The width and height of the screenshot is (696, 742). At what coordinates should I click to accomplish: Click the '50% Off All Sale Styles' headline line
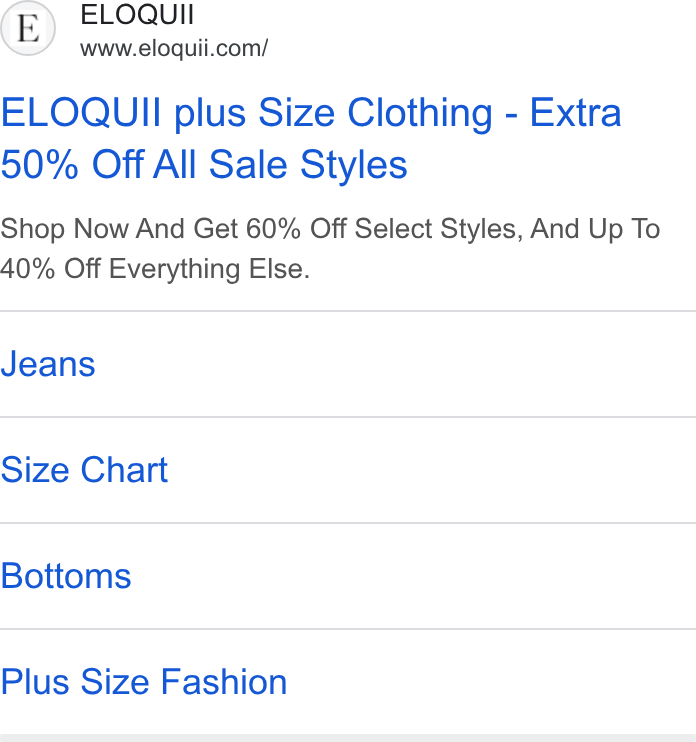tap(204, 165)
